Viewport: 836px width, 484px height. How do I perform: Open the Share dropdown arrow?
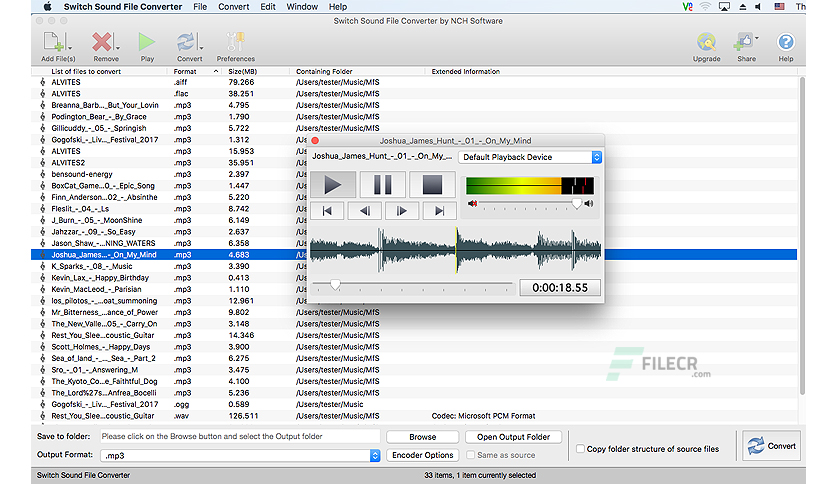[757, 38]
